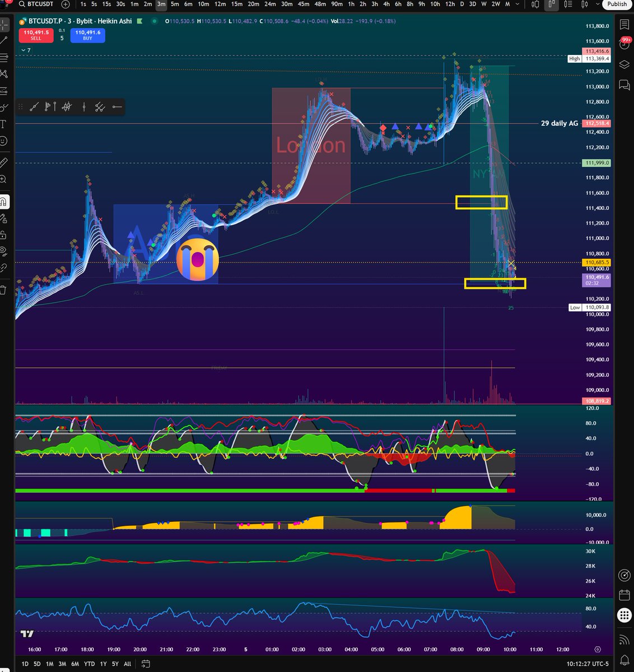
Task: Select the 3m interval
Action: tap(161, 4)
